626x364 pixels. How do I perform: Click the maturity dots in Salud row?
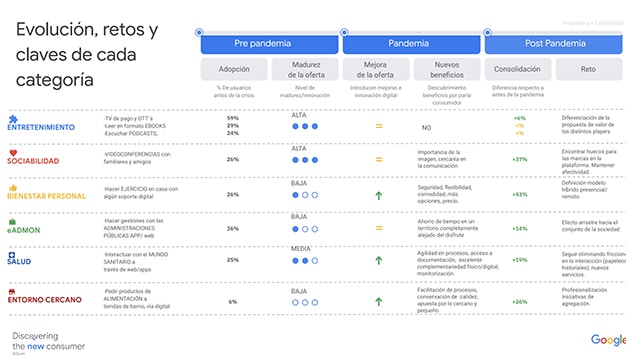(305, 261)
